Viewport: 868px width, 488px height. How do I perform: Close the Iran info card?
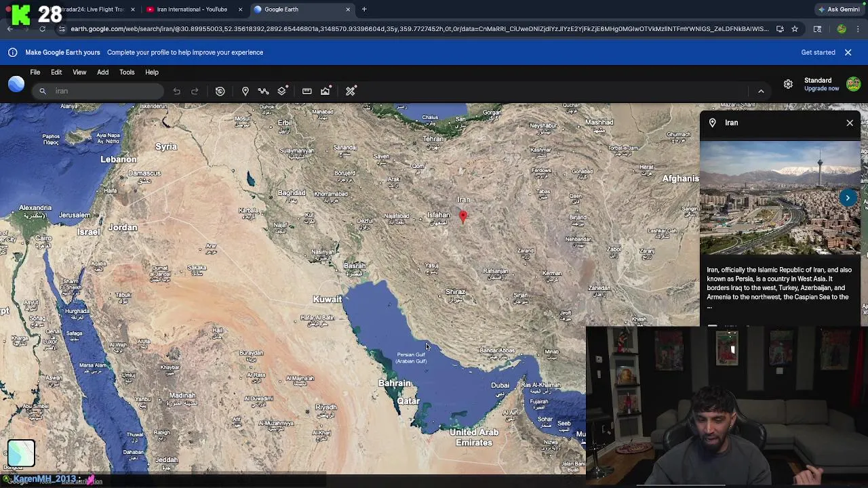point(850,123)
